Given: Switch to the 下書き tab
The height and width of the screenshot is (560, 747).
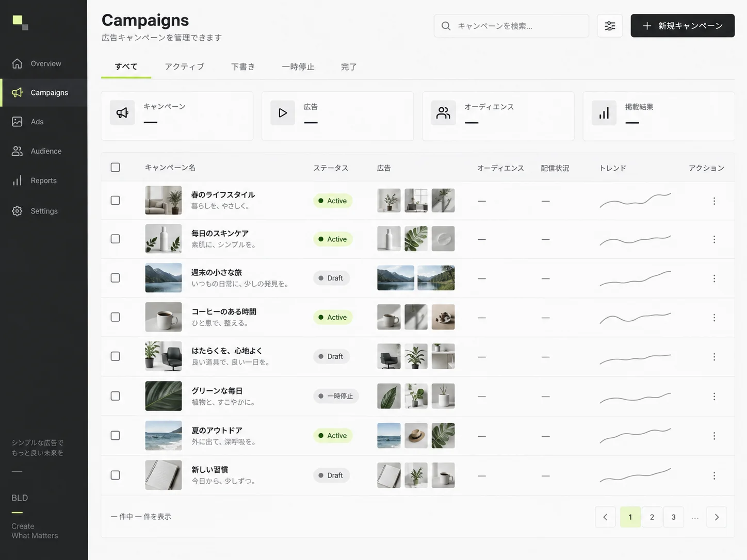Looking at the screenshot, I should tap(243, 67).
